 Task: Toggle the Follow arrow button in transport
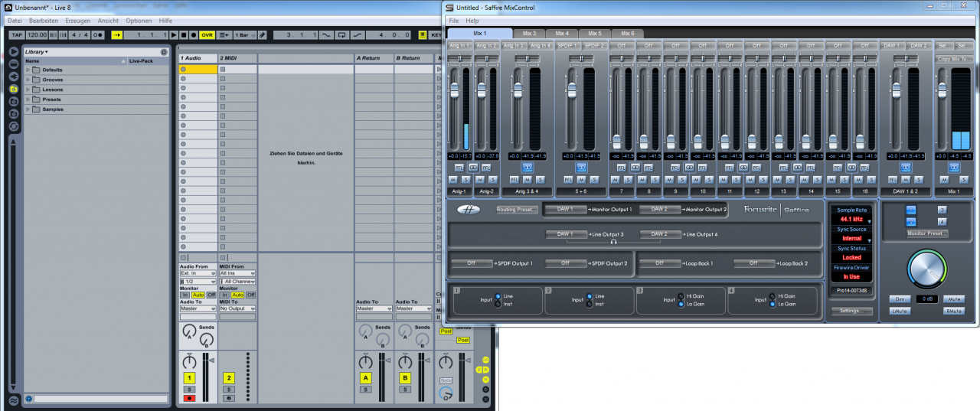click(x=117, y=35)
